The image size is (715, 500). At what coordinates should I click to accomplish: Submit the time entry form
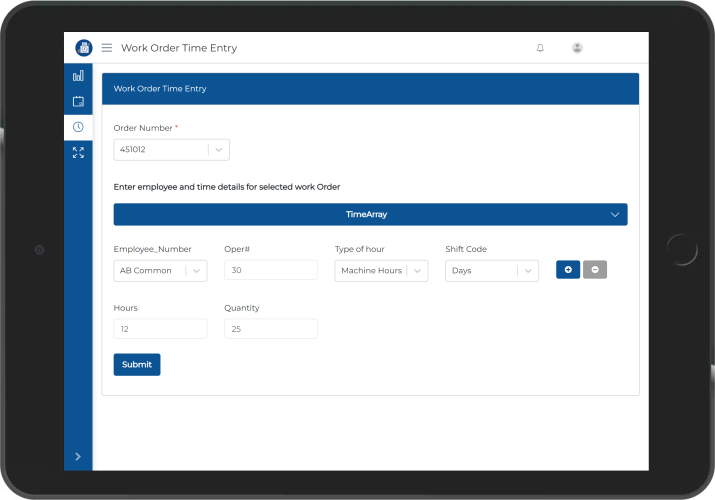(137, 365)
